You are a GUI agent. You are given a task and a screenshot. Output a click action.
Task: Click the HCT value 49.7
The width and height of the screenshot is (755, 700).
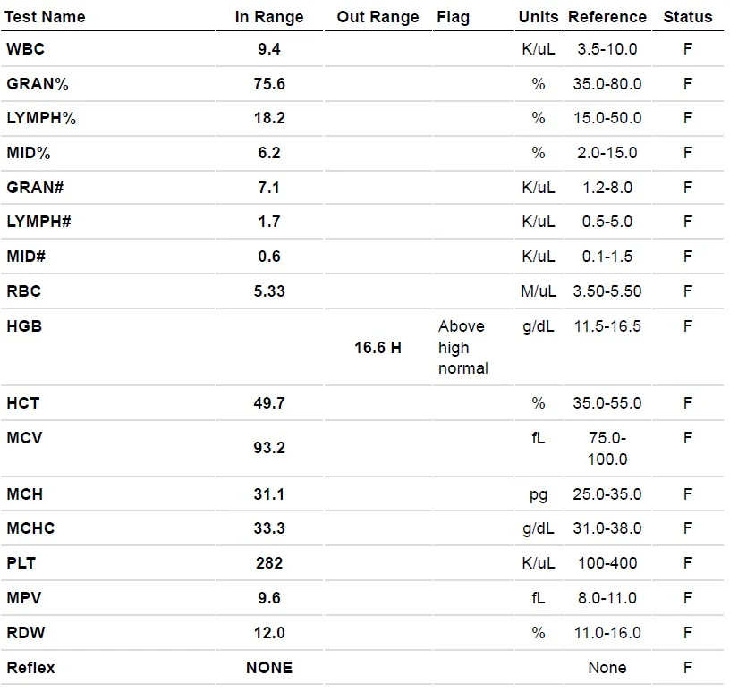269,403
